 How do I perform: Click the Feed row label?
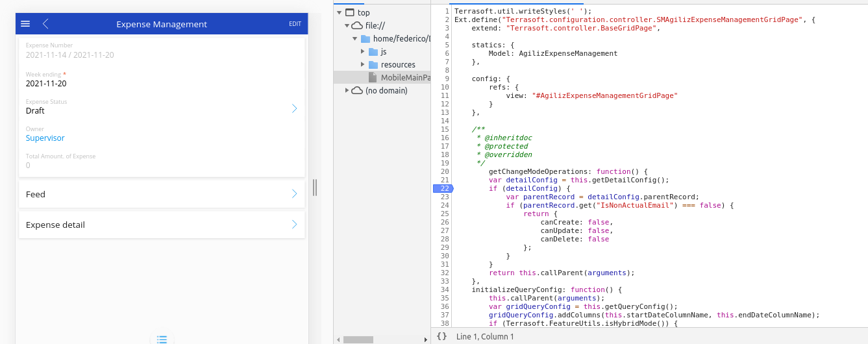(36, 194)
